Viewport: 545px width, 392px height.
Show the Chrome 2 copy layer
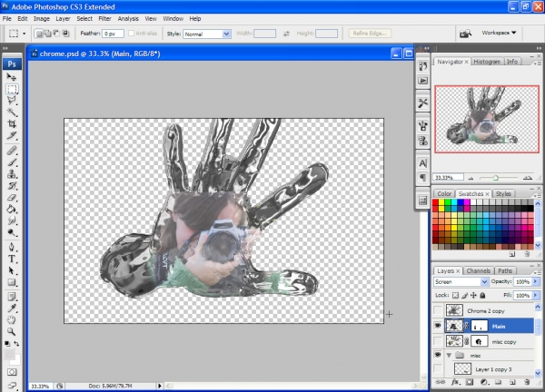tap(438, 310)
